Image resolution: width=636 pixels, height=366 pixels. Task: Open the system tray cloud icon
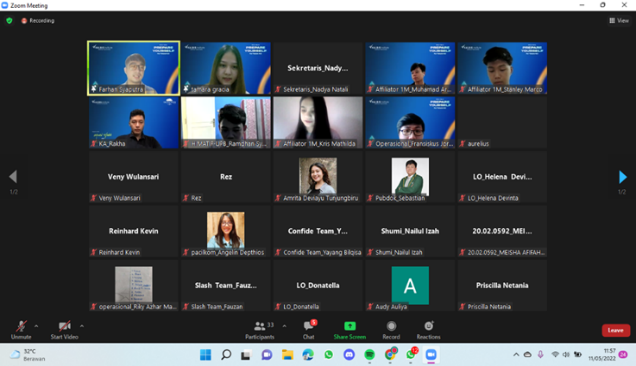tap(527, 355)
